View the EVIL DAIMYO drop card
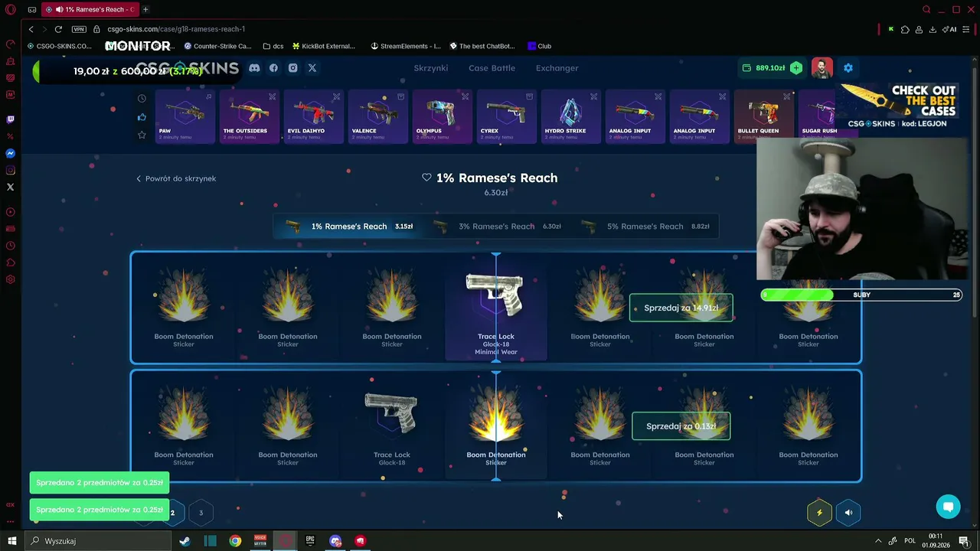Viewport: 980px width, 551px height. point(313,116)
